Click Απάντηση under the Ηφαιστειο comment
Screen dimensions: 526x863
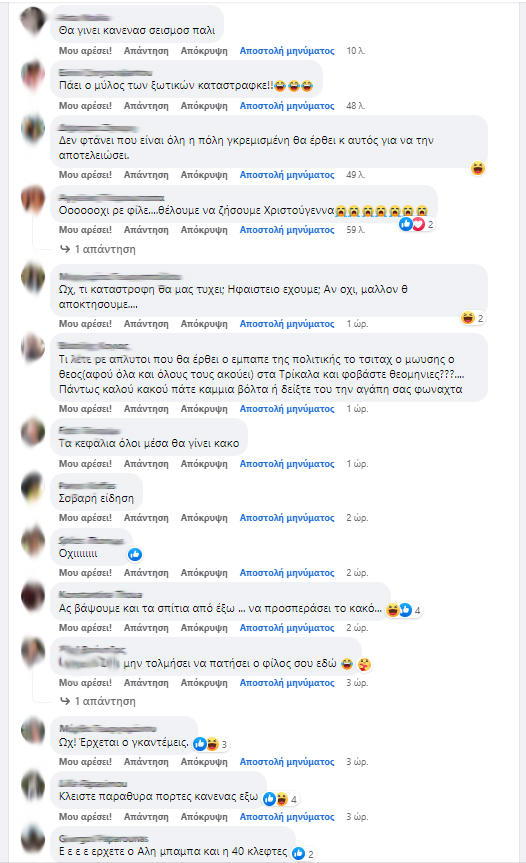146,324
